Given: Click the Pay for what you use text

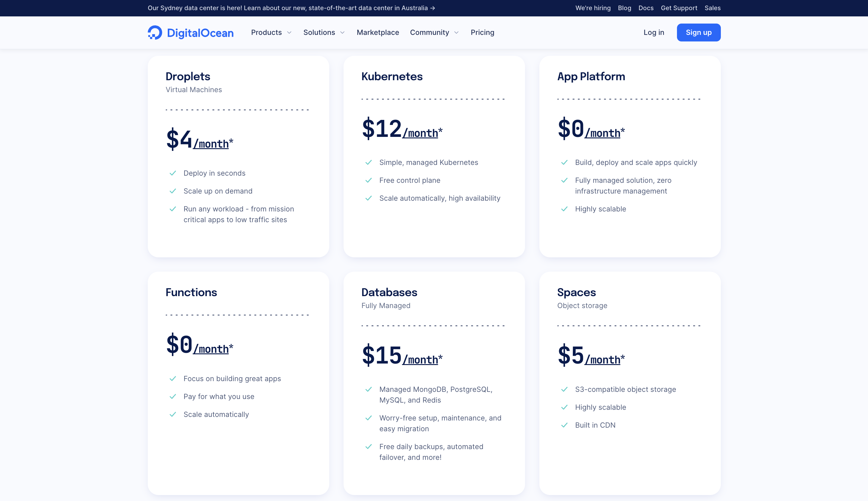Looking at the screenshot, I should [x=218, y=396].
